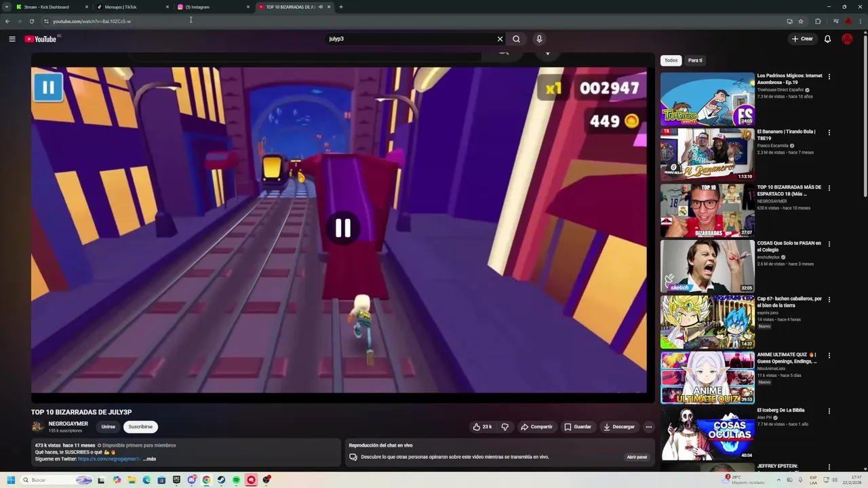
Task: Open the Chrome three-dot menu
Action: coord(860,21)
